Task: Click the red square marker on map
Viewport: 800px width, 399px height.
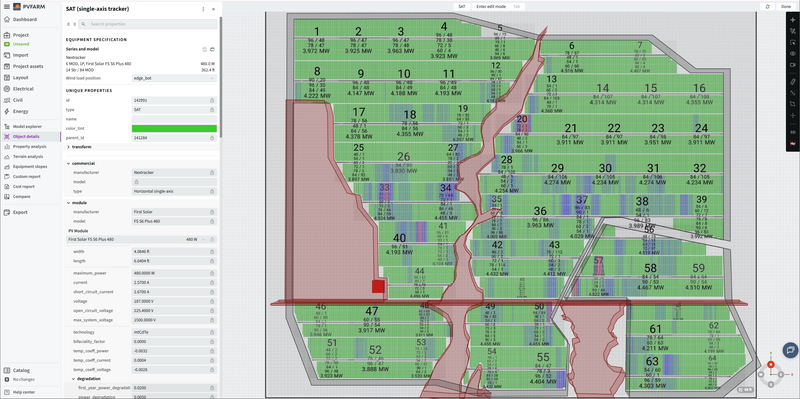Action: (378, 286)
